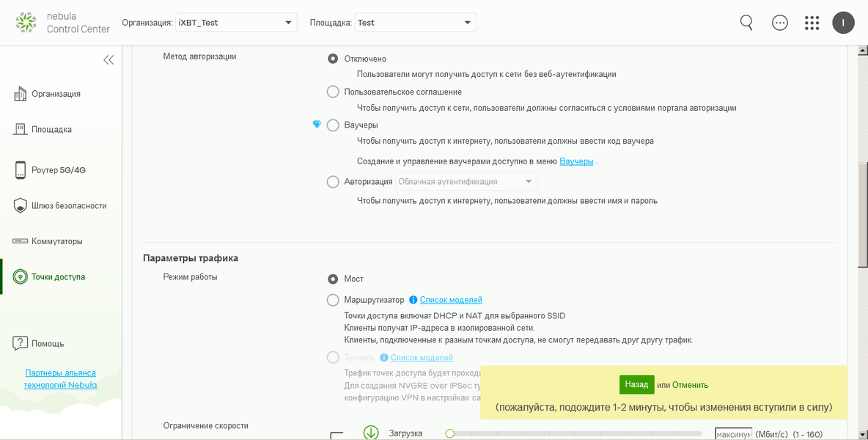Click the Router 5G/4G phone icon

tap(21, 170)
